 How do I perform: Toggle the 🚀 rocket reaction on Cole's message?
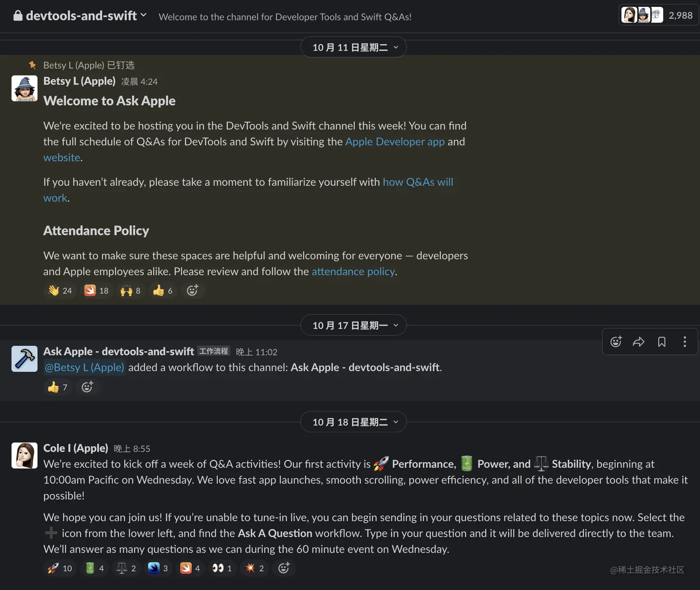coord(59,568)
